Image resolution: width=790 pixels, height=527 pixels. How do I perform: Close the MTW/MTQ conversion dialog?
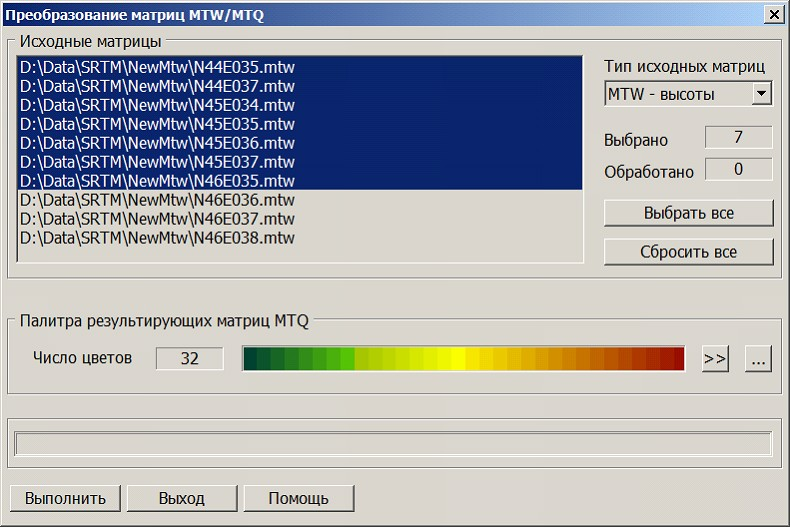[773, 14]
